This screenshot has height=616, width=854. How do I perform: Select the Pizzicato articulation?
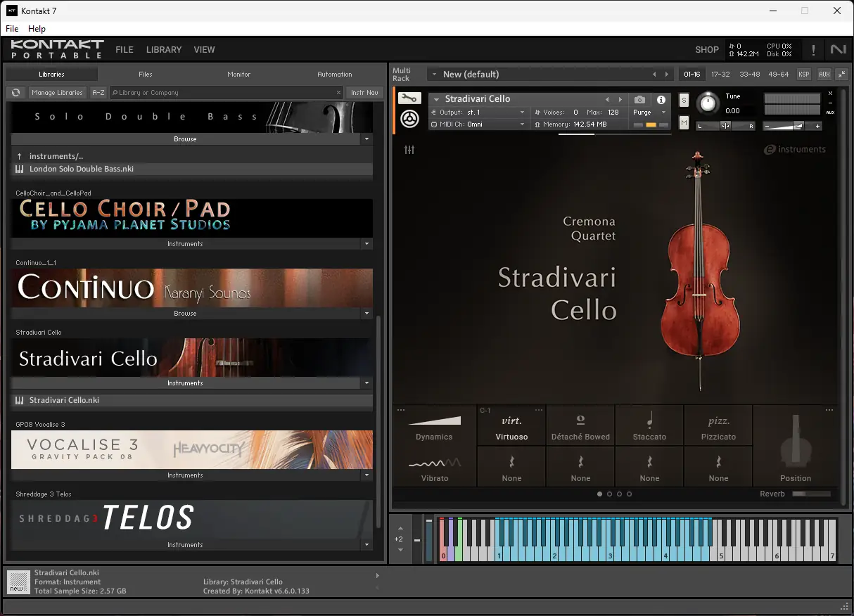(x=718, y=425)
